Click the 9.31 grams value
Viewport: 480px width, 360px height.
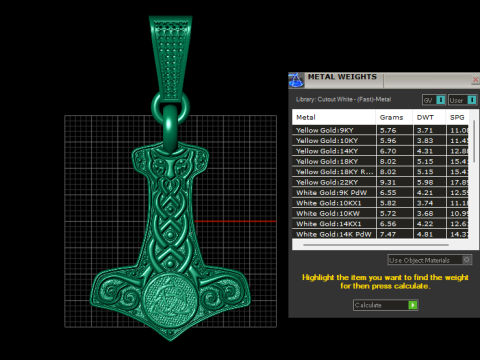(x=388, y=182)
